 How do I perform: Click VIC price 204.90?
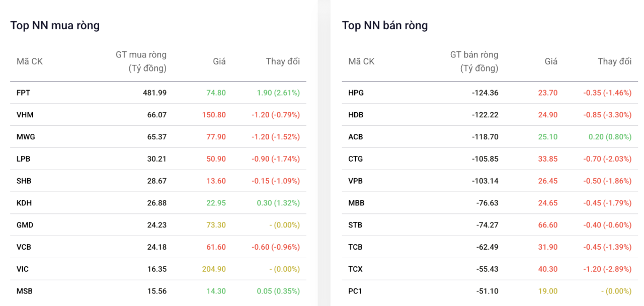(214, 269)
